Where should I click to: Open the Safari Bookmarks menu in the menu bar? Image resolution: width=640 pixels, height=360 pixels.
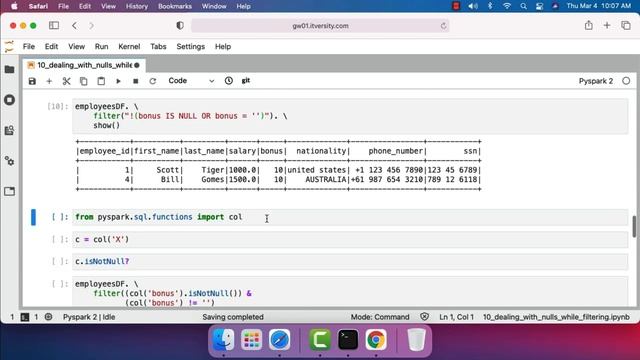(x=175, y=6)
